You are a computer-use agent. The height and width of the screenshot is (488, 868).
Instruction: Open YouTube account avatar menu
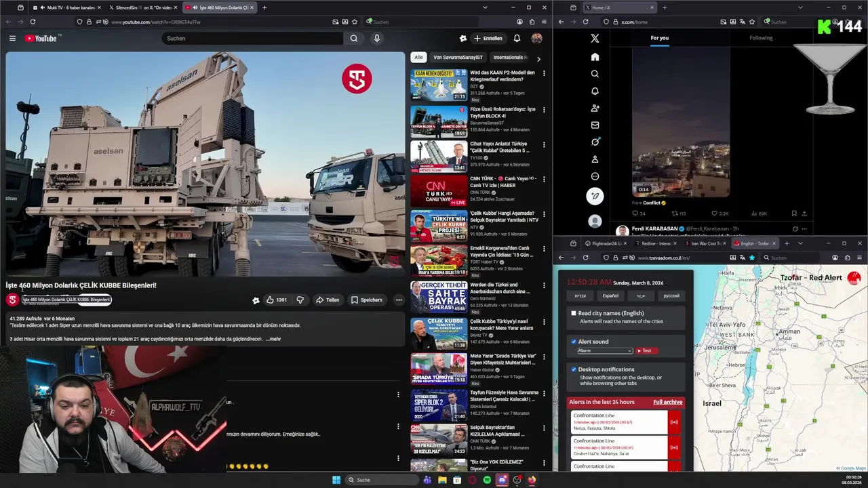tap(536, 39)
